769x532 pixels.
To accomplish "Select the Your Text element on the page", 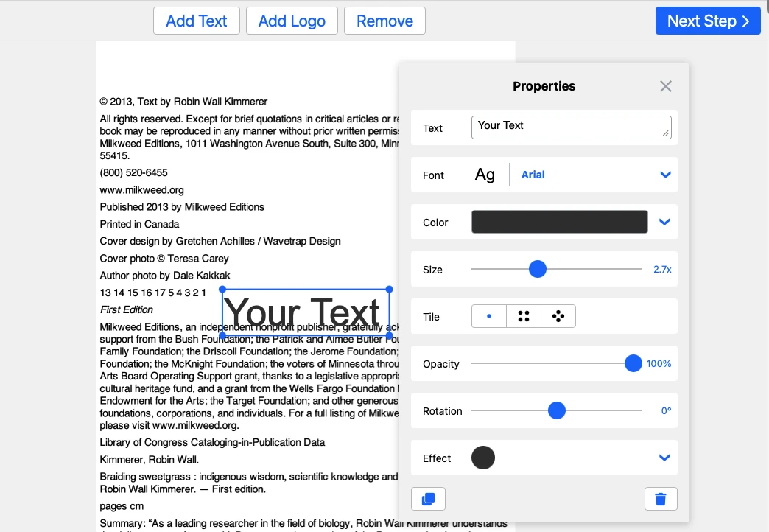I will (305, 312).
